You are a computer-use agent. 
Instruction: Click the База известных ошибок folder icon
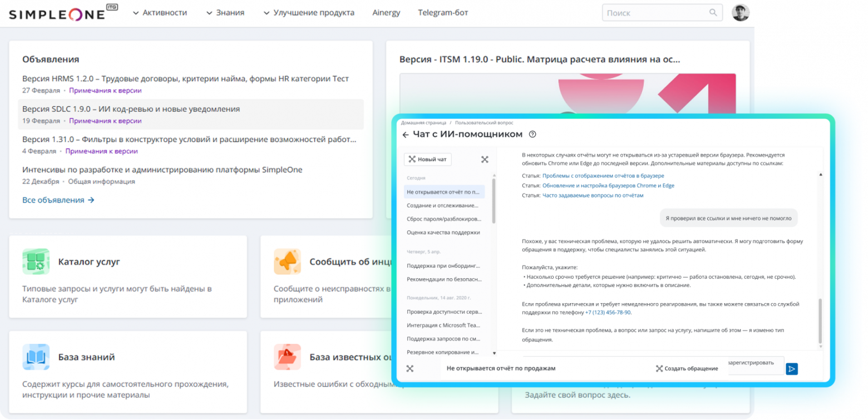point(287,357)
